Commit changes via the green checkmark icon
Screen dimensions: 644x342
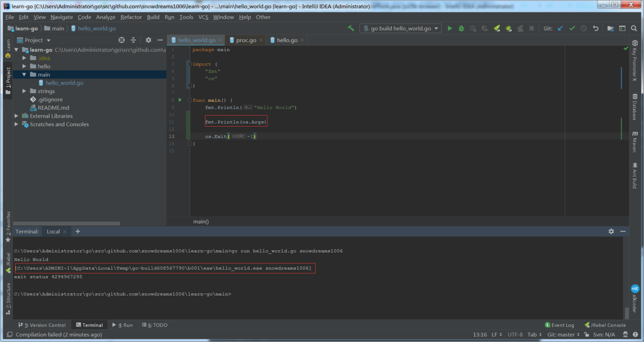tap(572, 28)
